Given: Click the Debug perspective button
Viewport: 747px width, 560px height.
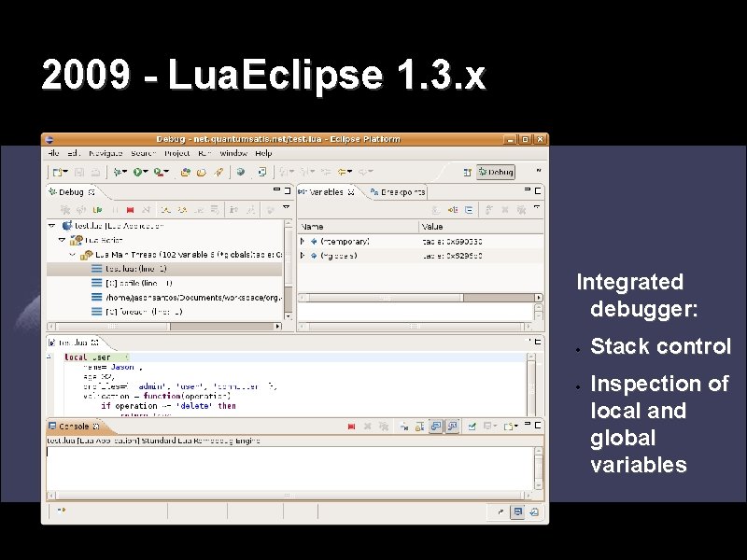Looking at the screenshot, I should [496, 172].
